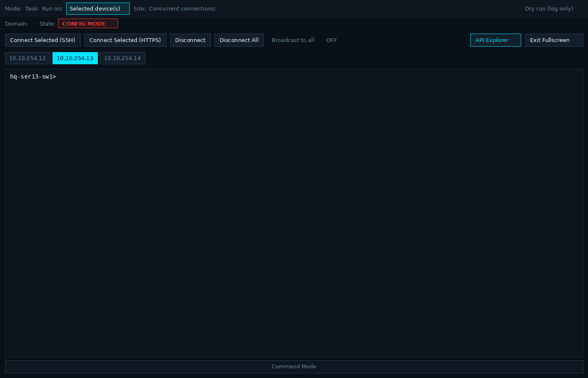Viewport: 588px width, 378px height.
Task: Open the API Explorer
Action: [496, 40]
